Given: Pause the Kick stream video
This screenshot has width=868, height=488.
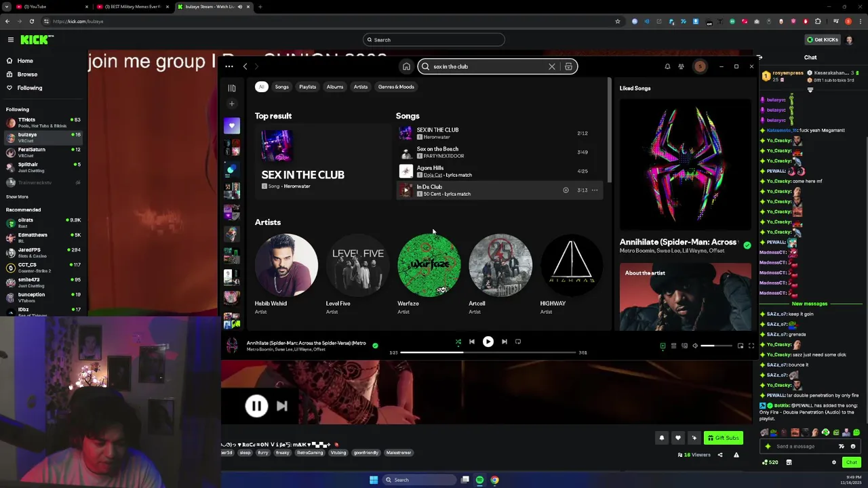Looking at the screenshot, I should pyautogui.click(x=256, y=406).
